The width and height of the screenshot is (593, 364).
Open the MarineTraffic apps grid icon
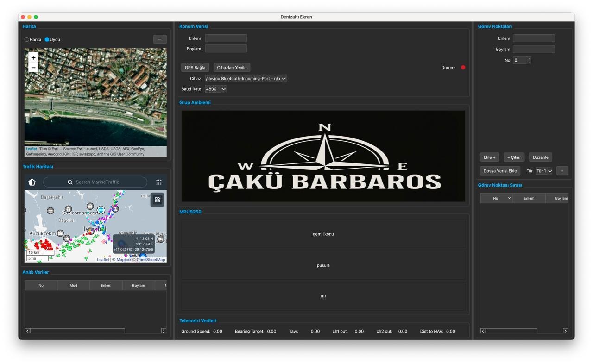coord(159,182)
